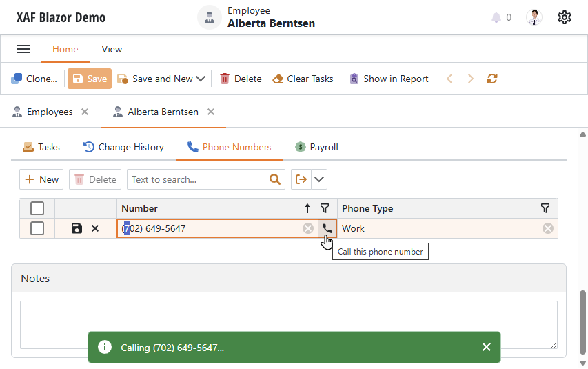Call this phone number icon
Image resolution: width=588 pixels, height=369 pixels.
tap(327, 228)
